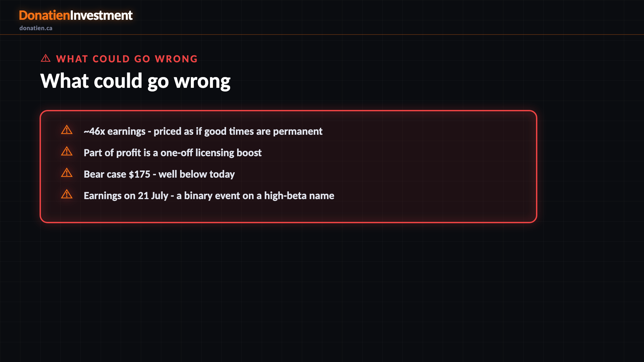Click the phrase high-beta name

299,195
